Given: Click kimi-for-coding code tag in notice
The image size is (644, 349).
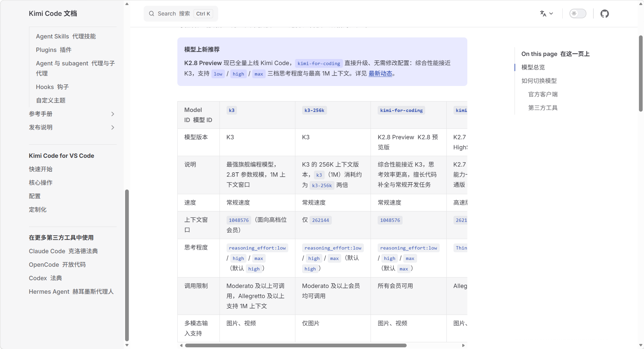Looking at the screenshot, I should tap(319, 63).
